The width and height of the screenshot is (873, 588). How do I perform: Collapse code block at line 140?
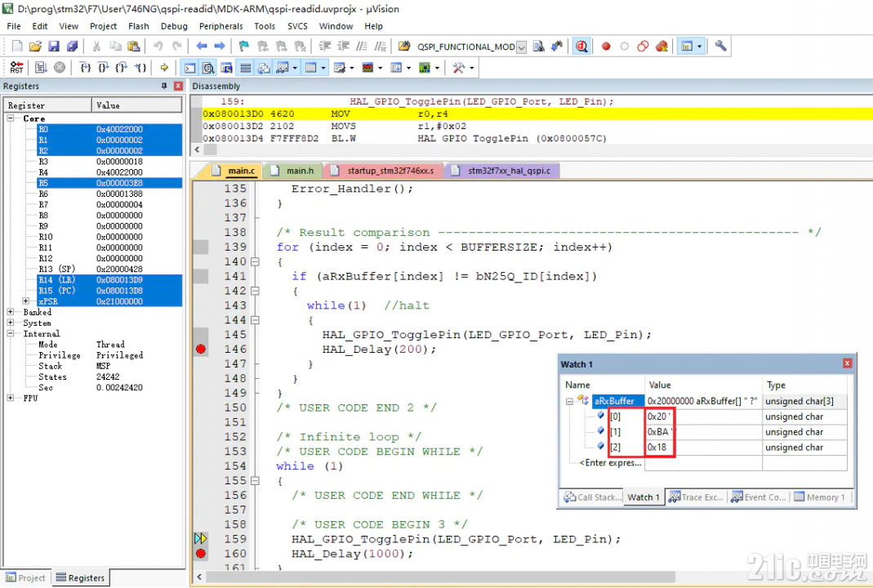pyautogui.click(x=255, y=261)
